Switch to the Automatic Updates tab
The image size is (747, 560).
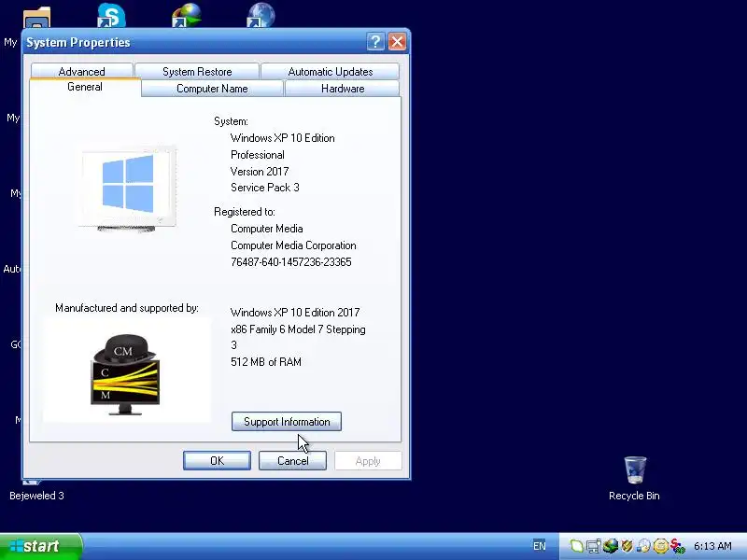coord(331,72)
